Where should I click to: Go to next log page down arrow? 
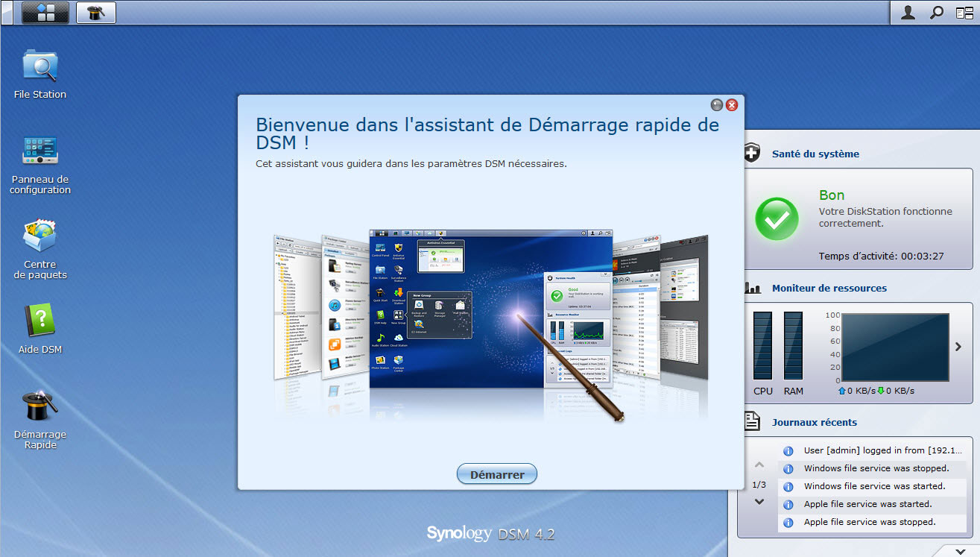click(x=759, y=502)
